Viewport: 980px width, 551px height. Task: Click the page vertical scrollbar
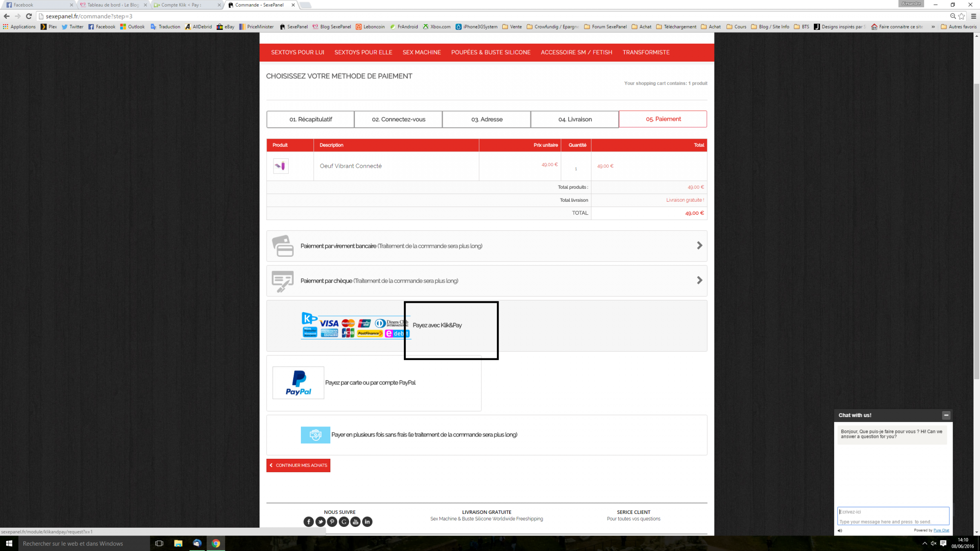tap(976, 231)
